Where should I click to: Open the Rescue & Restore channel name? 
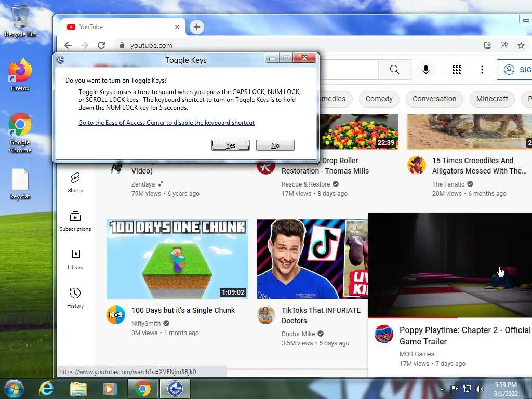305,184
